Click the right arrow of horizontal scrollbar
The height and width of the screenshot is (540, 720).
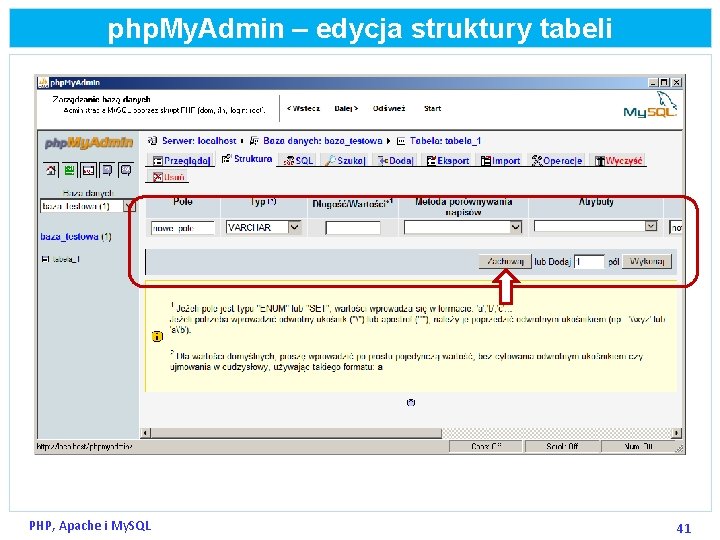pos(676,433)
